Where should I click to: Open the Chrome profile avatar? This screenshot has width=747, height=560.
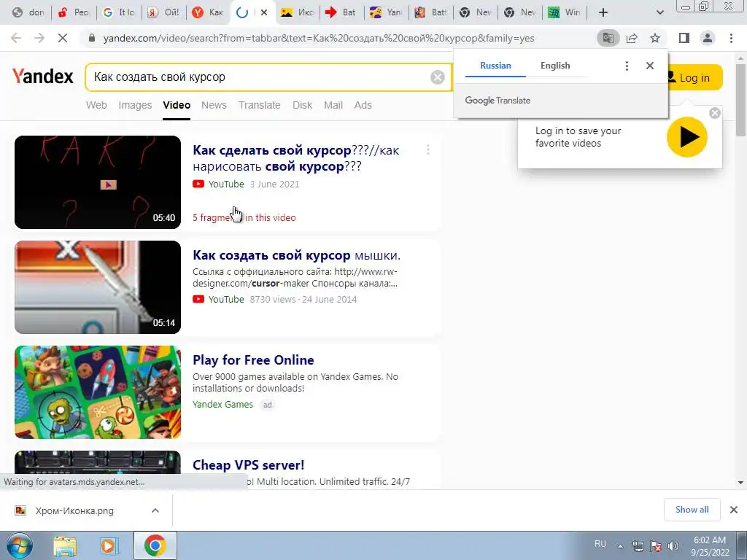coord(708,38)
